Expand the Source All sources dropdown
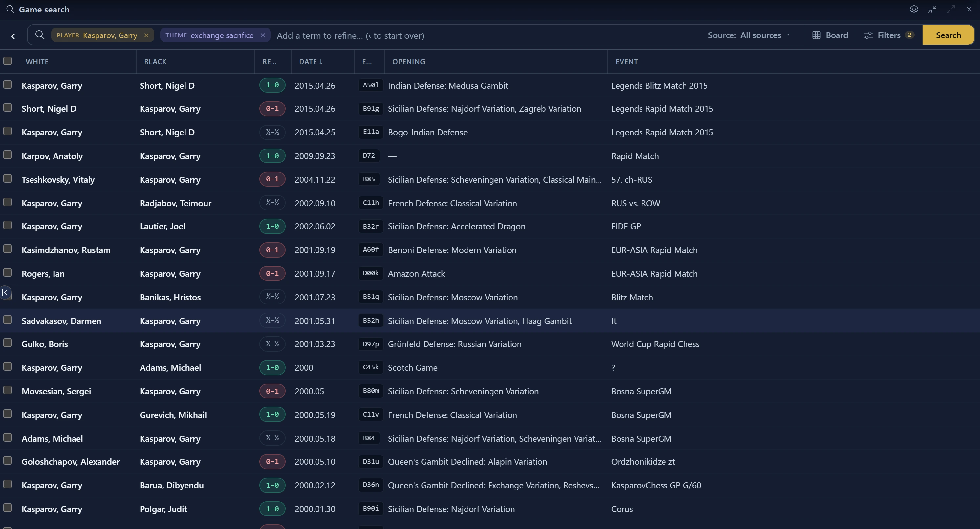This screenshot has height=529, width=980. [x=749, y=35]
